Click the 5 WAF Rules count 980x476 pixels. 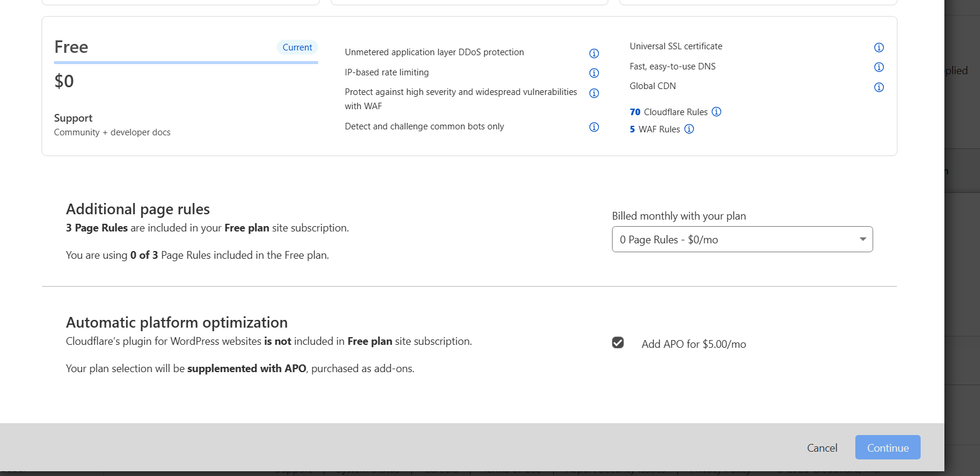(632, 129)
